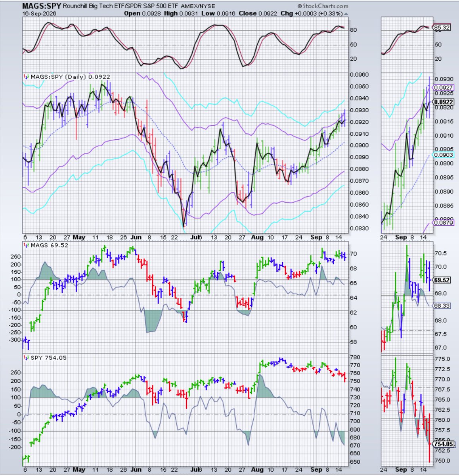
Task: Click the 0.0830 ratio axis label
Action: coord(359,228)
